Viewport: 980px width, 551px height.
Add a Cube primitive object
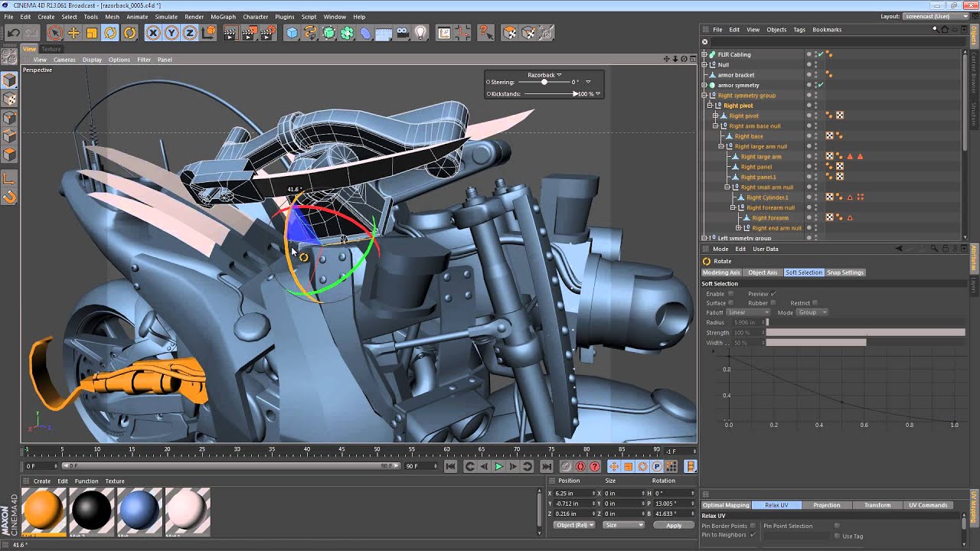292,33
